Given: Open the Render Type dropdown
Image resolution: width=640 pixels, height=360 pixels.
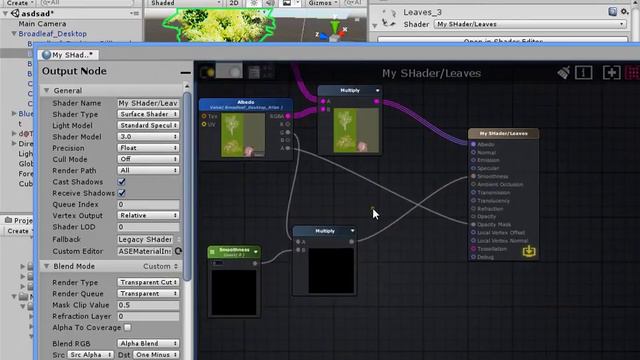Looking at the screenshot, I should (148, 282).
